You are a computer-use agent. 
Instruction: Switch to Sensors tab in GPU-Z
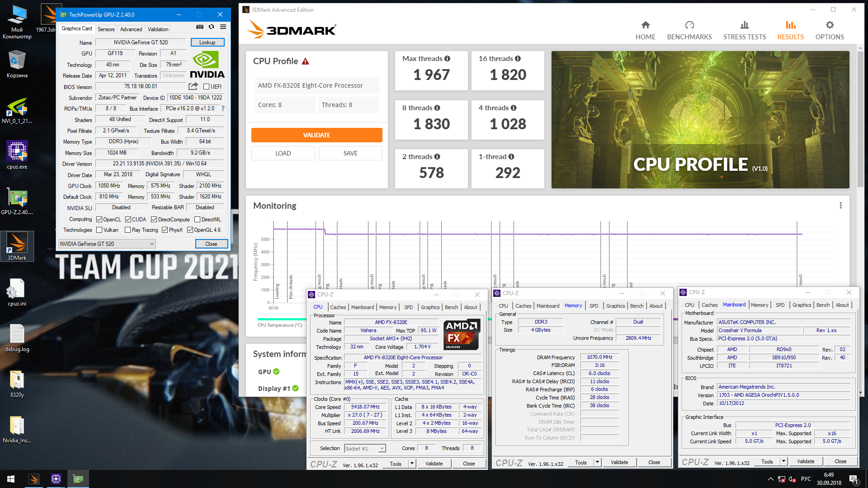tap(106, 29)
